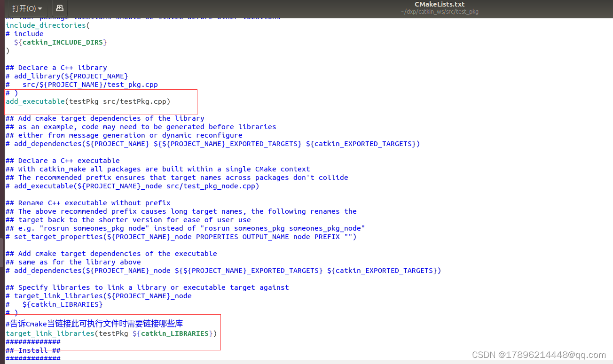Click "Add cmake target dependencies of the executable" comment
The width and height of the screenshot is (613, 364).
tap(111, 254)
